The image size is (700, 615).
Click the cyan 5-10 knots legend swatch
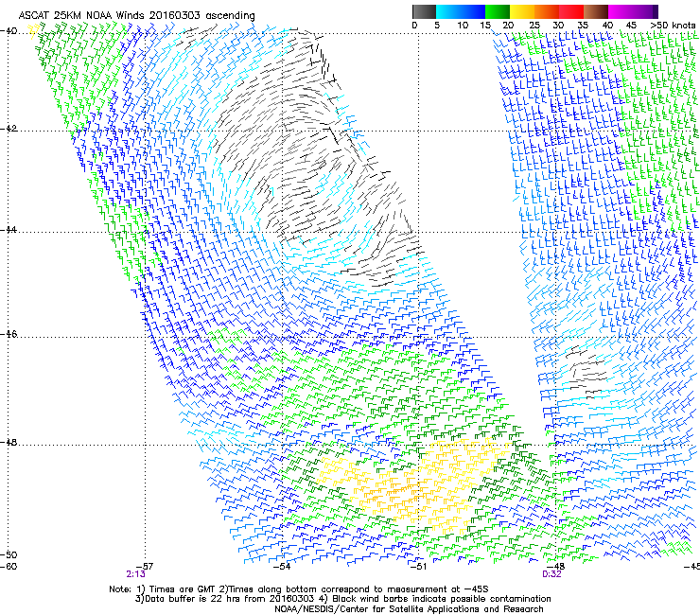click(448, 11)
